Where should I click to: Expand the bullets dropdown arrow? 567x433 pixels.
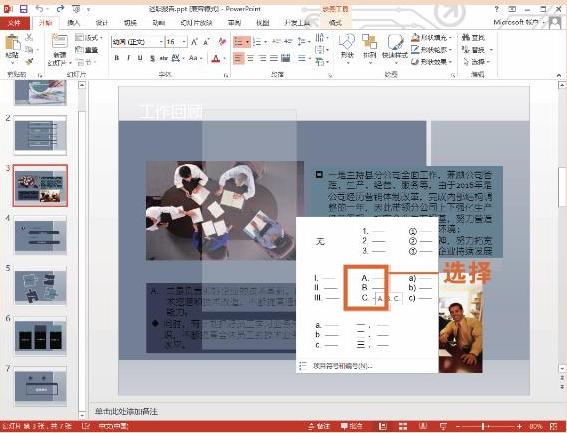coord(248,42)
